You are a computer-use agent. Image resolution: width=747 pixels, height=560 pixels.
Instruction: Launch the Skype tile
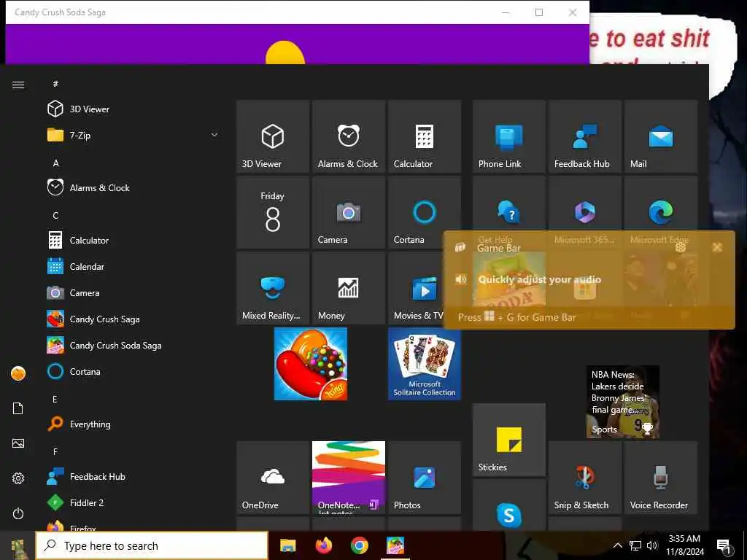508,505
